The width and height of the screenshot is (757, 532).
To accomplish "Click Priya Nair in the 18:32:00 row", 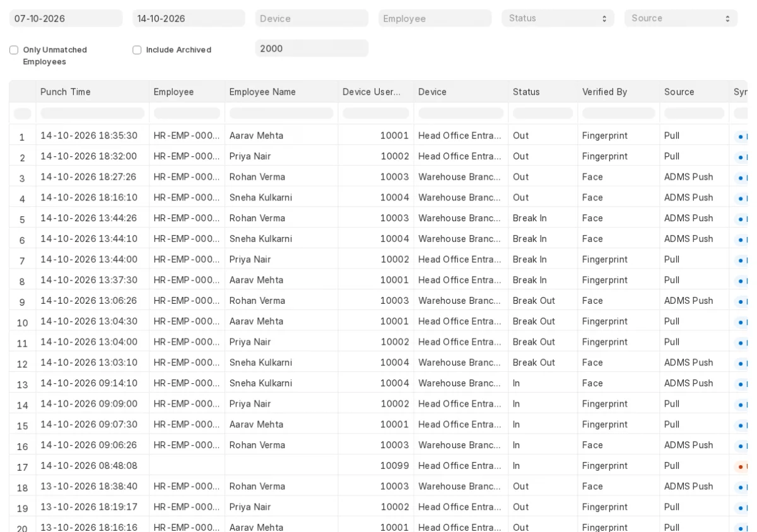I will coord(250,156).
